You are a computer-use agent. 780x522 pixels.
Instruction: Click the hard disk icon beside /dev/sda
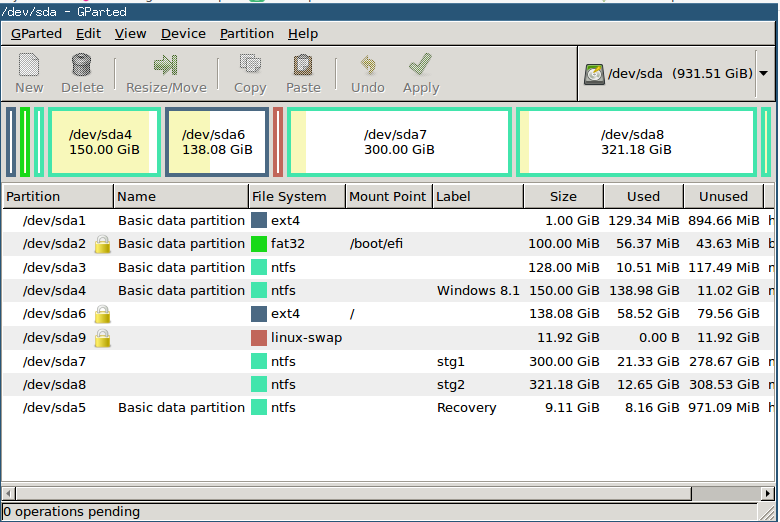point(594,74)
